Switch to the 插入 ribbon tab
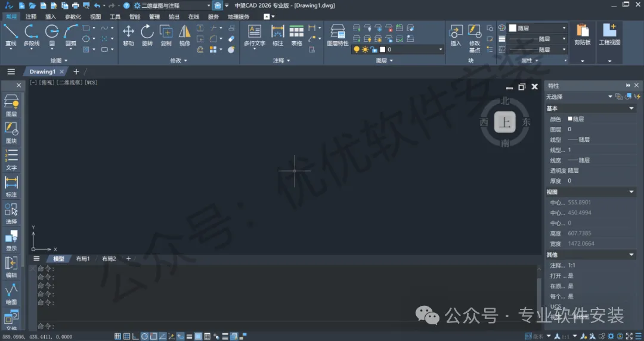This screenshot has height=341, width=644. point(51,17)
